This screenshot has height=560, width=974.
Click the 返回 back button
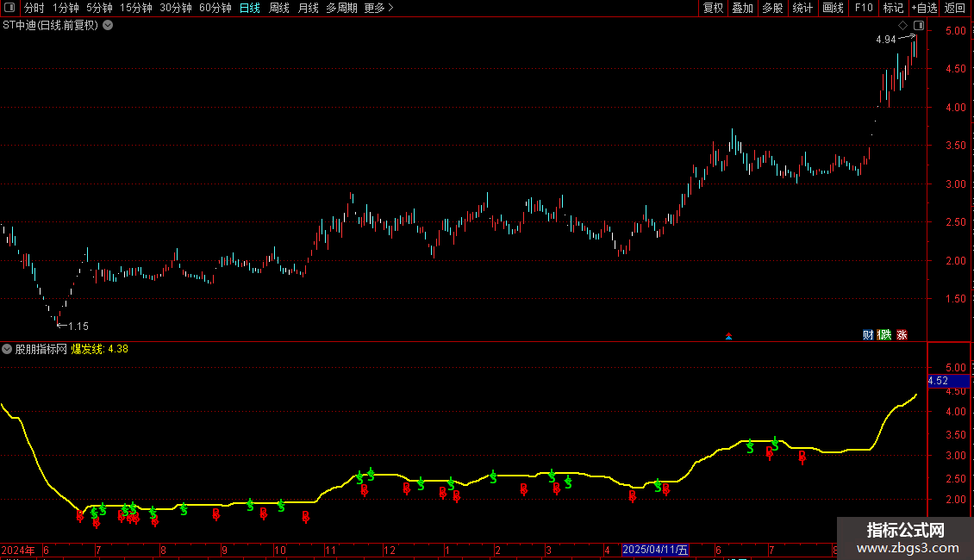point(955,8)
